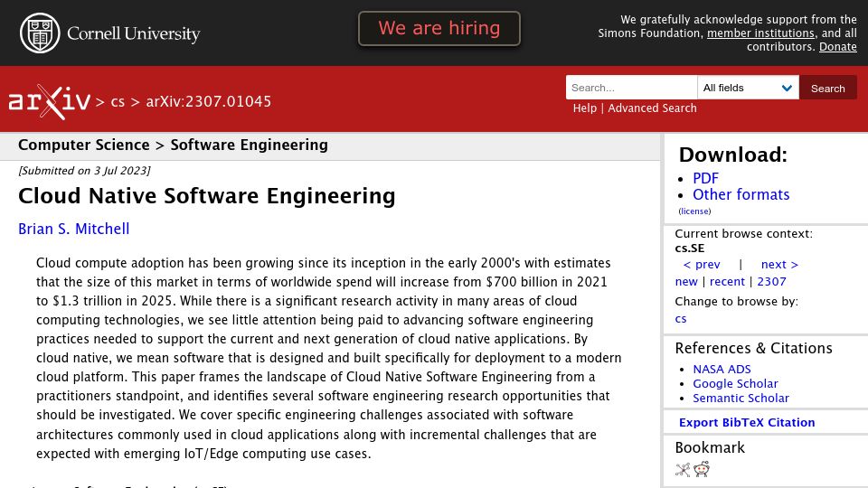Click the Submitted on 3 Jul 2023 text
Image resolution: width=868 pixels, height=488 pixels.
84,171
